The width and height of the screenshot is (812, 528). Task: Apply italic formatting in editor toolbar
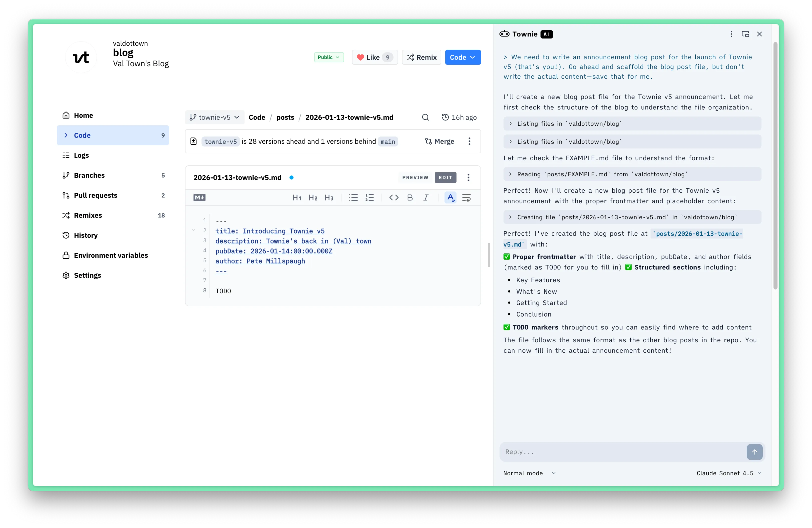pos(426,197)
